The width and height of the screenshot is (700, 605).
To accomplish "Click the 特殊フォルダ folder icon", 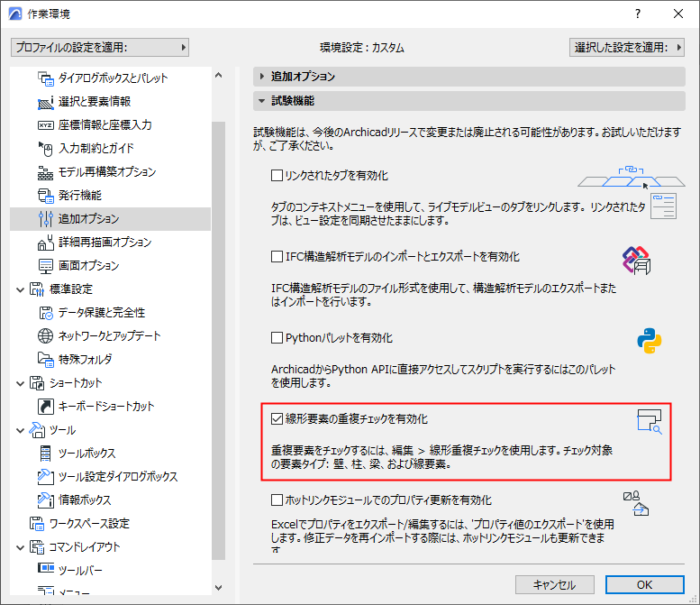I will [46, 359].
